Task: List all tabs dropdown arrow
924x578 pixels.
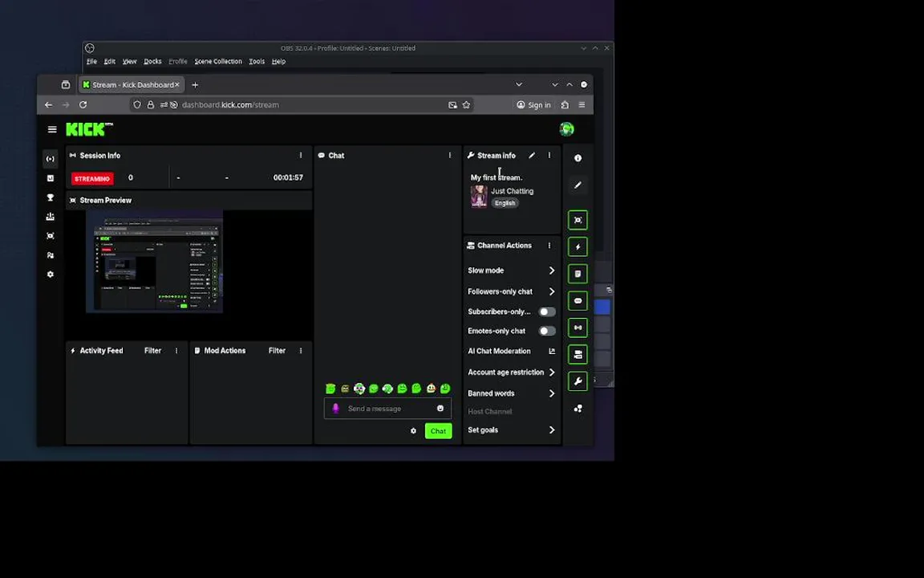Action: [x=519, y=85]
